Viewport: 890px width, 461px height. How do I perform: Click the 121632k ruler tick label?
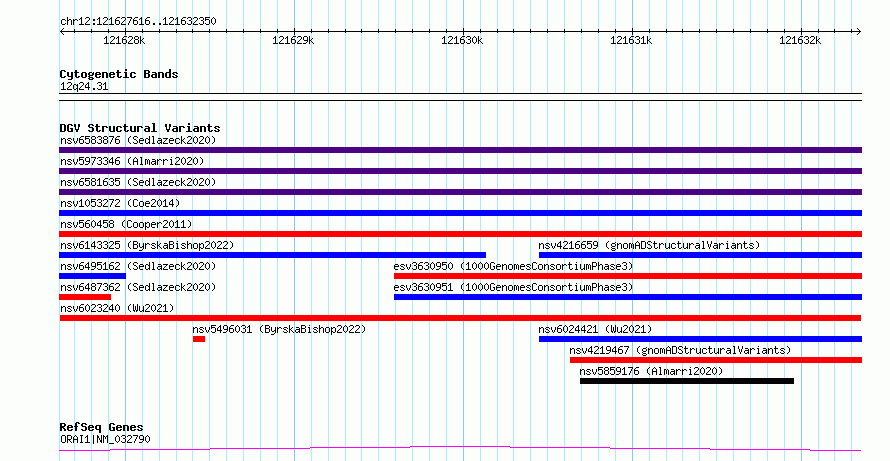[x=800, y=40]
